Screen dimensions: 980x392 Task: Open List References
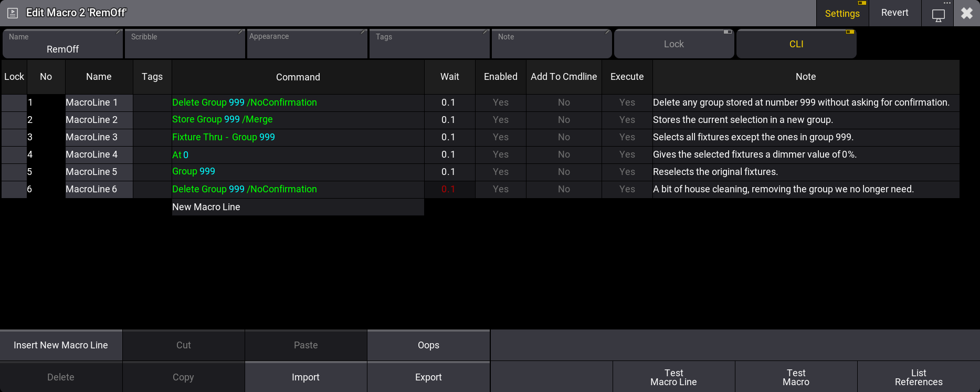[x=918, y=377]
